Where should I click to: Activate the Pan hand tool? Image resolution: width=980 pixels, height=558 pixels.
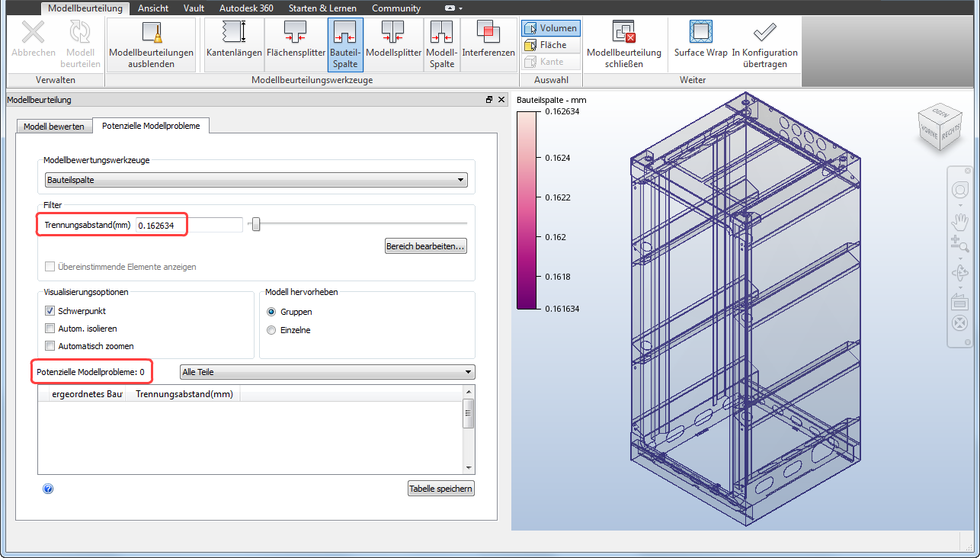point(960,222)
